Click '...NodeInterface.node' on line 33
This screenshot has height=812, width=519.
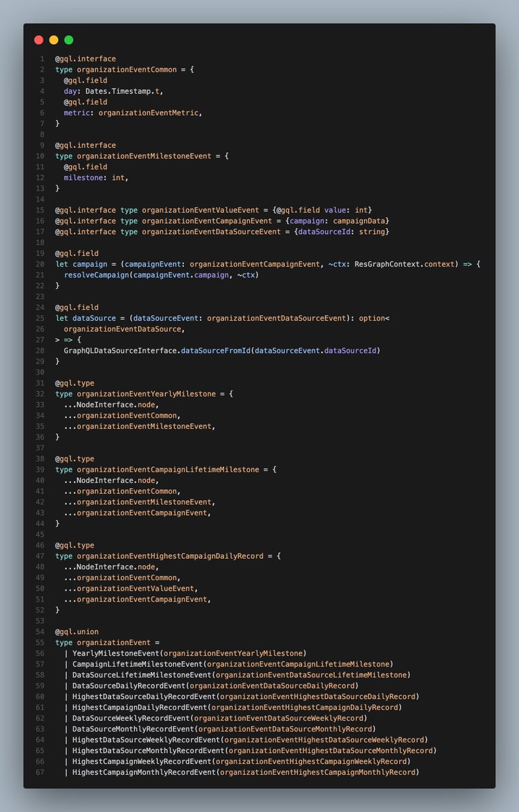coord(111,405)
